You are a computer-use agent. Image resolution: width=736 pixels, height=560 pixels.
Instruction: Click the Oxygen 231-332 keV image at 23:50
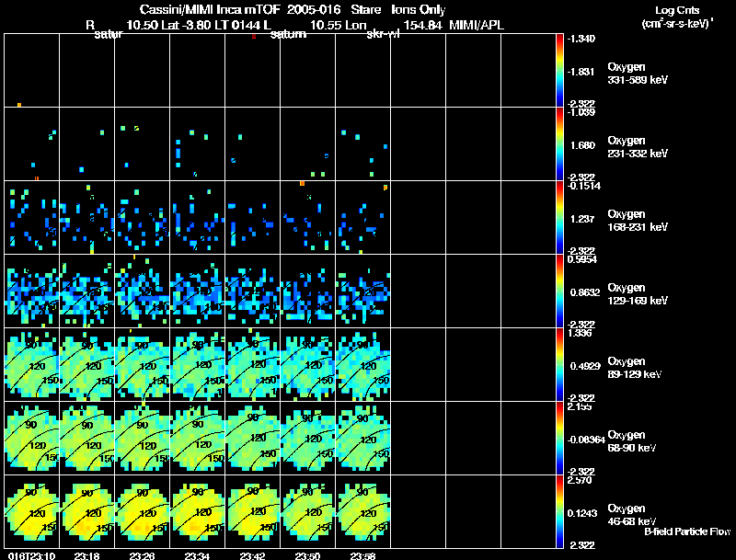coord(308,143)
